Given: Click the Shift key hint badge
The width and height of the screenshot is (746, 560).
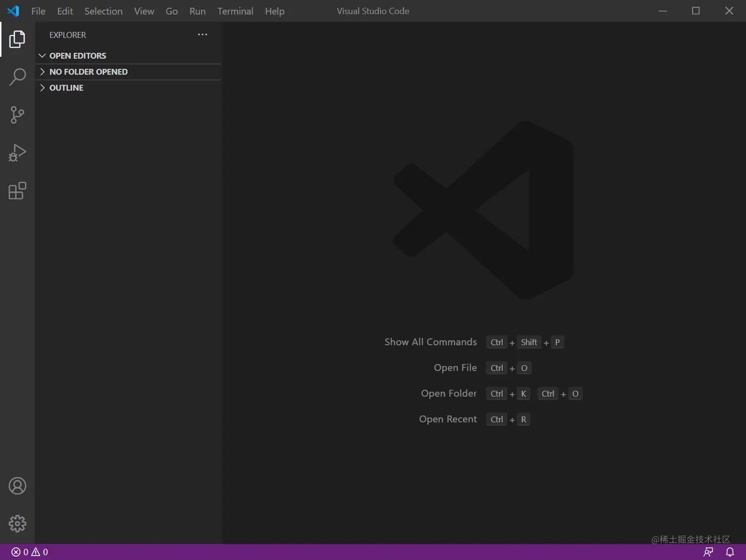Looking at the screenshot, I should point(529,342).
